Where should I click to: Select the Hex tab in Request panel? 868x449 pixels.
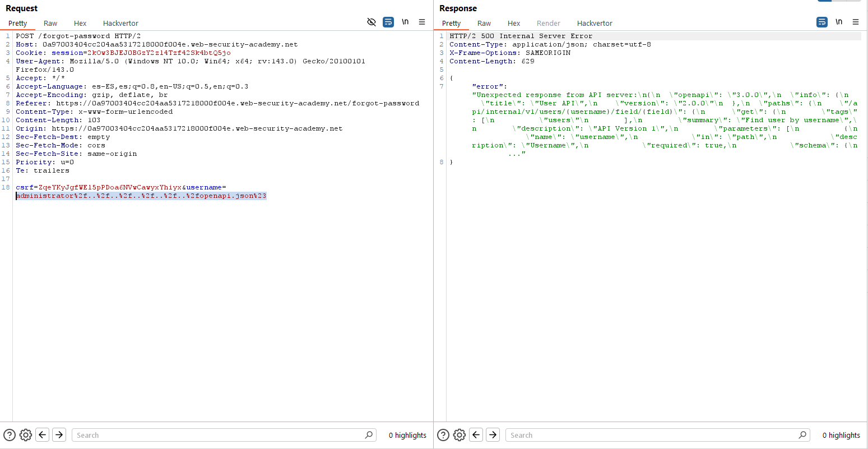click(80, 24)
